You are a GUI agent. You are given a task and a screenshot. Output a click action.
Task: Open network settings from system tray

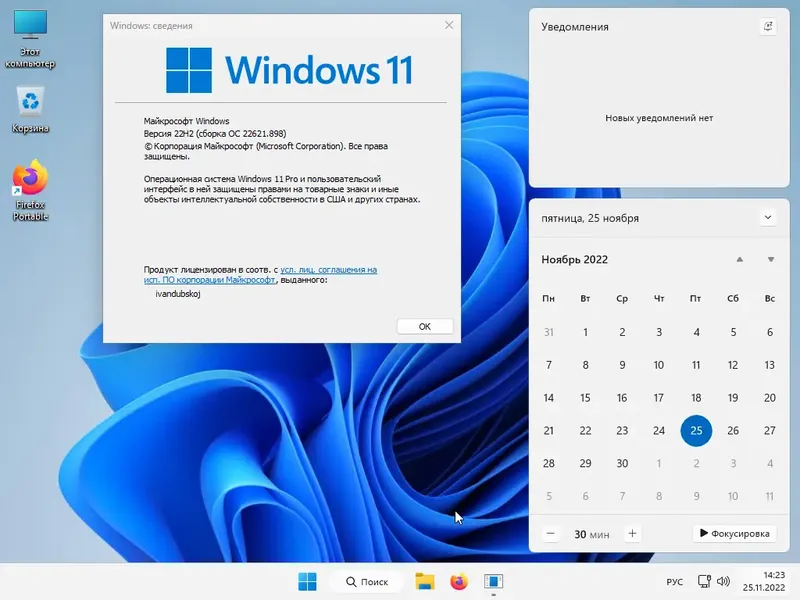704,581
